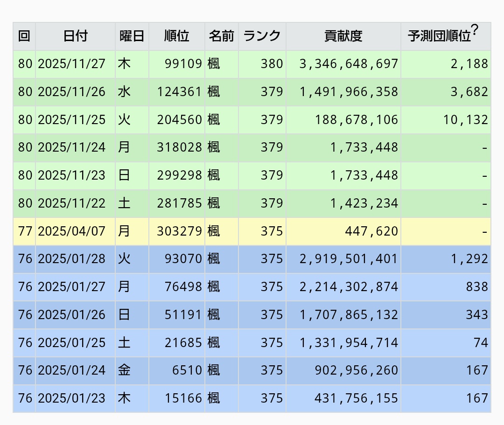Click the contribution value 1,491,966,358

349,91
